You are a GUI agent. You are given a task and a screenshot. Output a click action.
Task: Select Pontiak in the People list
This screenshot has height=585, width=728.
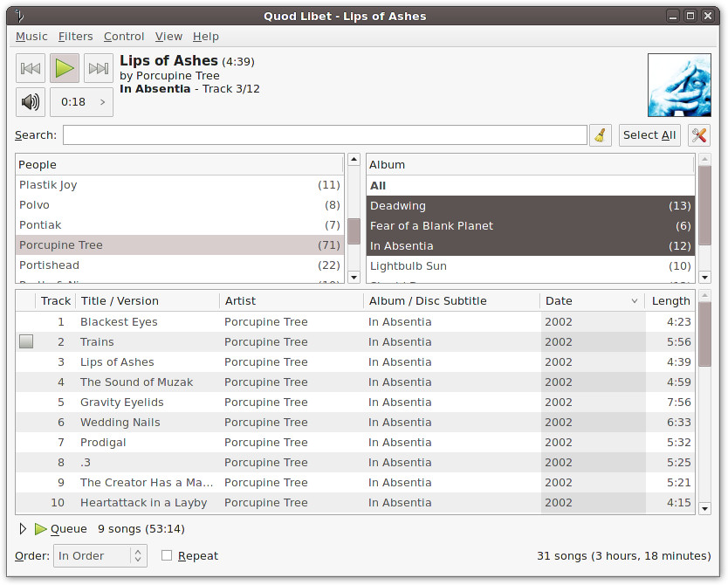click(180, 225)
